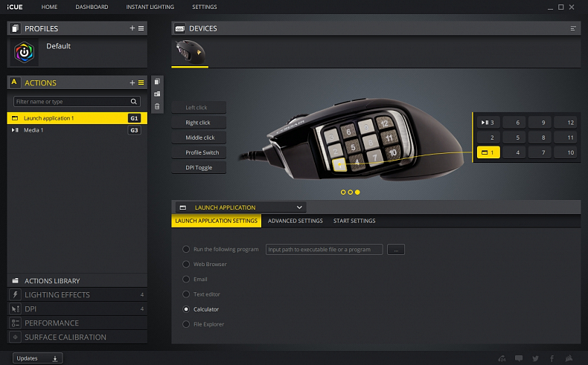
Task: Open Instant Lighting menu
Action: (x=150, y=7)
